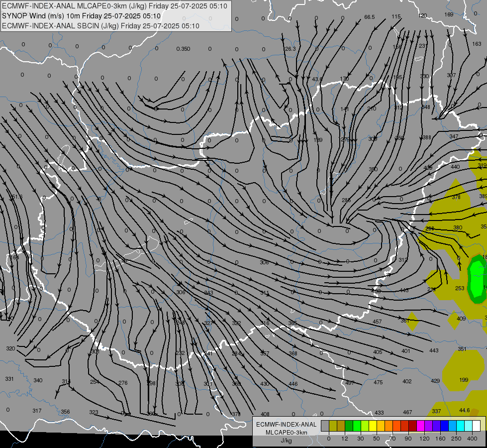This screenshot has height=448, width=487.
Task: Click the J/kg unit label in legend
Action: click(286, 441)
